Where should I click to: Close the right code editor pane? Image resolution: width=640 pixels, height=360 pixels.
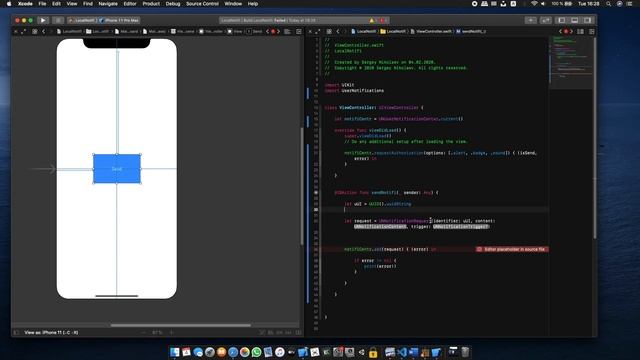tap(310, 31)
